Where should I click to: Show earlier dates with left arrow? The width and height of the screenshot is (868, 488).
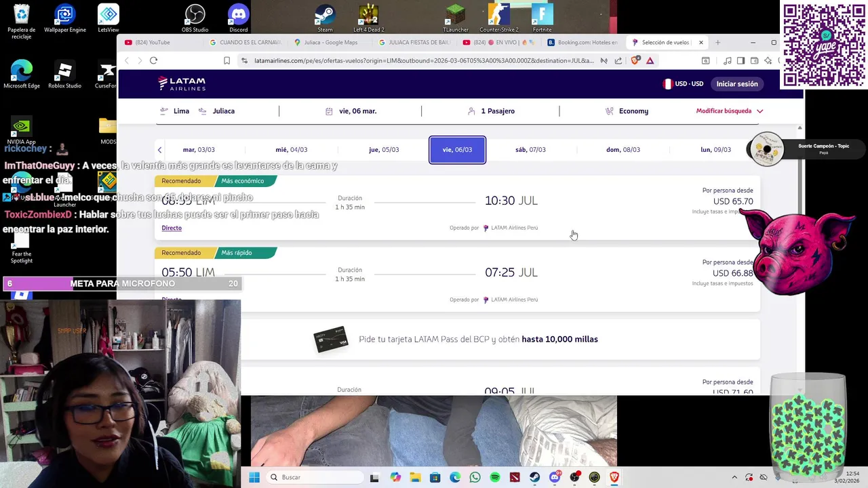pos(160,150)
